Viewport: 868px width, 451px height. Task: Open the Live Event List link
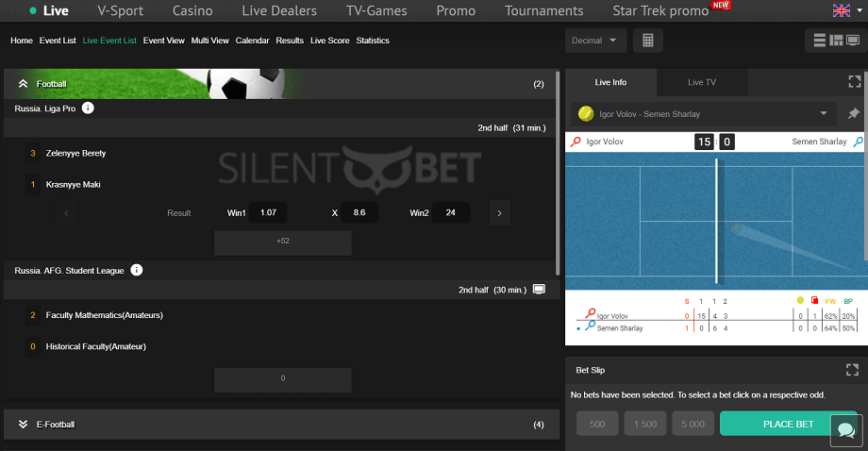pyautogui.click(x=109, y=41)
